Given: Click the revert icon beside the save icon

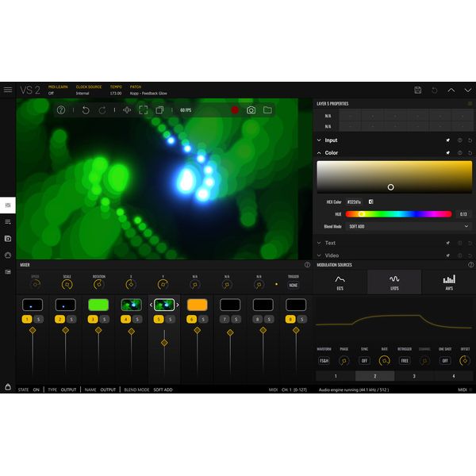Looking at the screenshot, I should point(435,90).
